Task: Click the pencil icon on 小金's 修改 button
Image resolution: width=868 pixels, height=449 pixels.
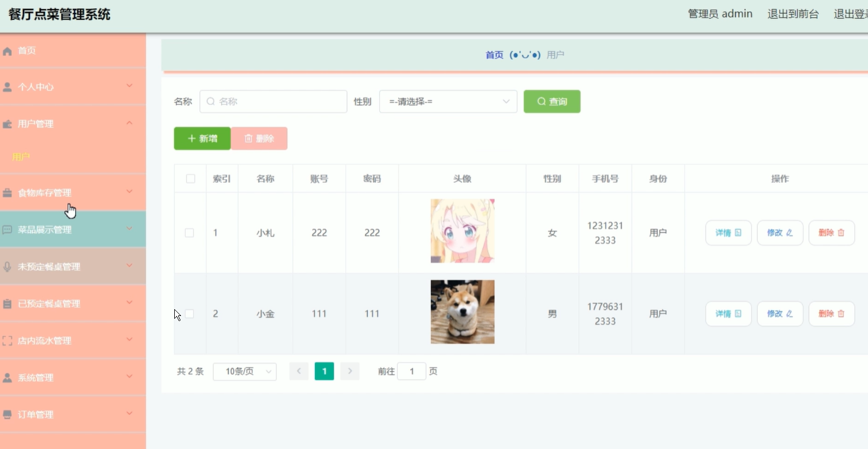Action: [x=789, y=314]
